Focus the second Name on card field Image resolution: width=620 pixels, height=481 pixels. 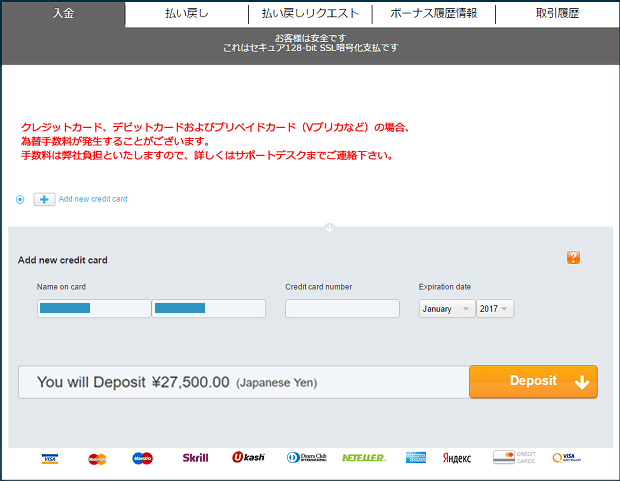click(209, 309)
